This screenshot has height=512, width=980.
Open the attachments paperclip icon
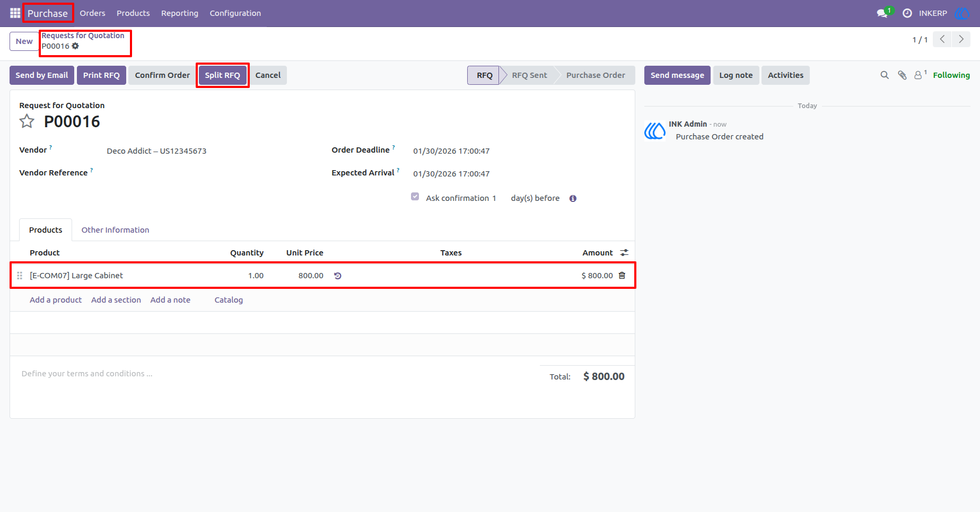point(902,75)
